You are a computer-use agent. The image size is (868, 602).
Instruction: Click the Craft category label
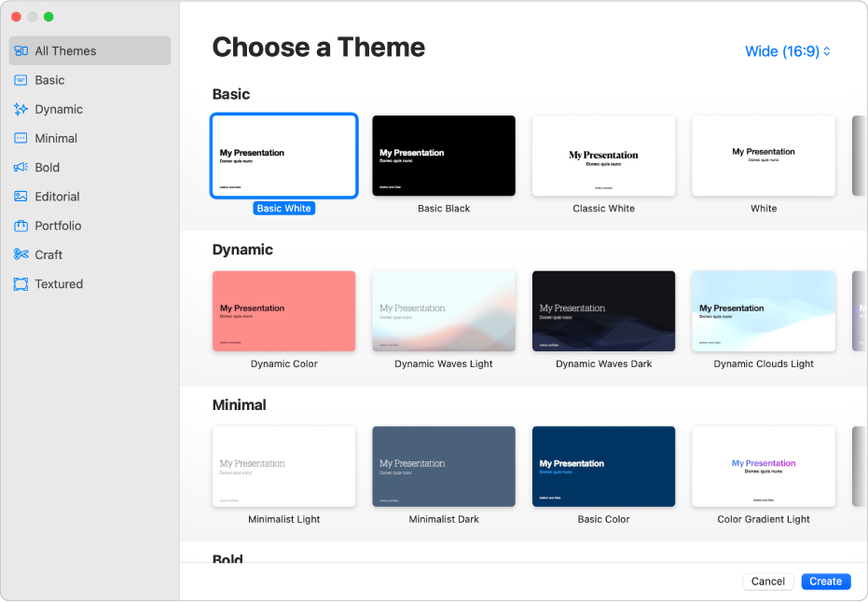(x=48, y=255)
